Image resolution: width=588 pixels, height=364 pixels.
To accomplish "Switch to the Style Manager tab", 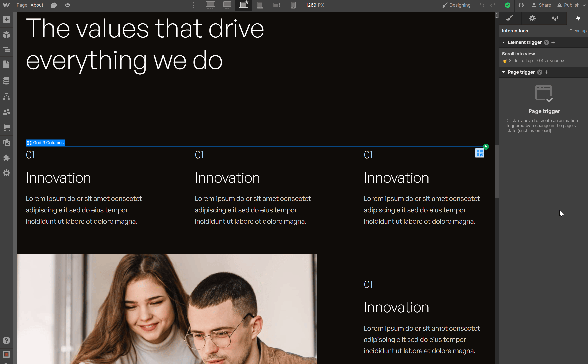I will click(x=555, y=18).
